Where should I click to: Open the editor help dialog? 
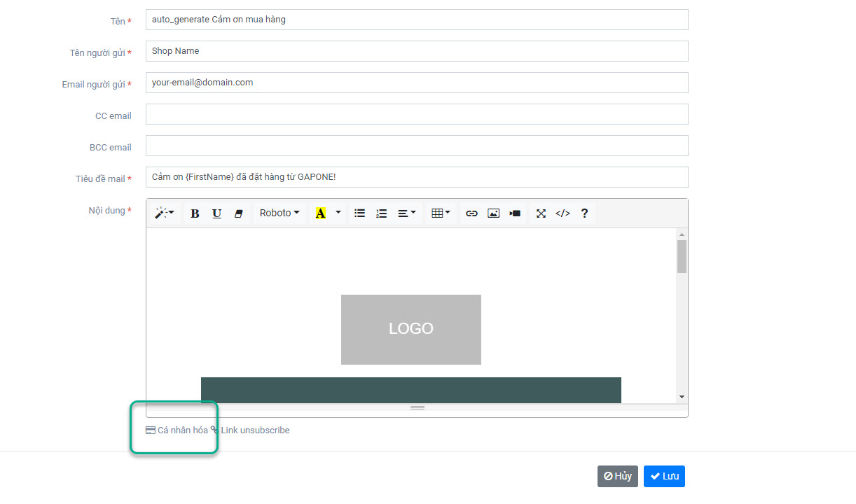584,213
